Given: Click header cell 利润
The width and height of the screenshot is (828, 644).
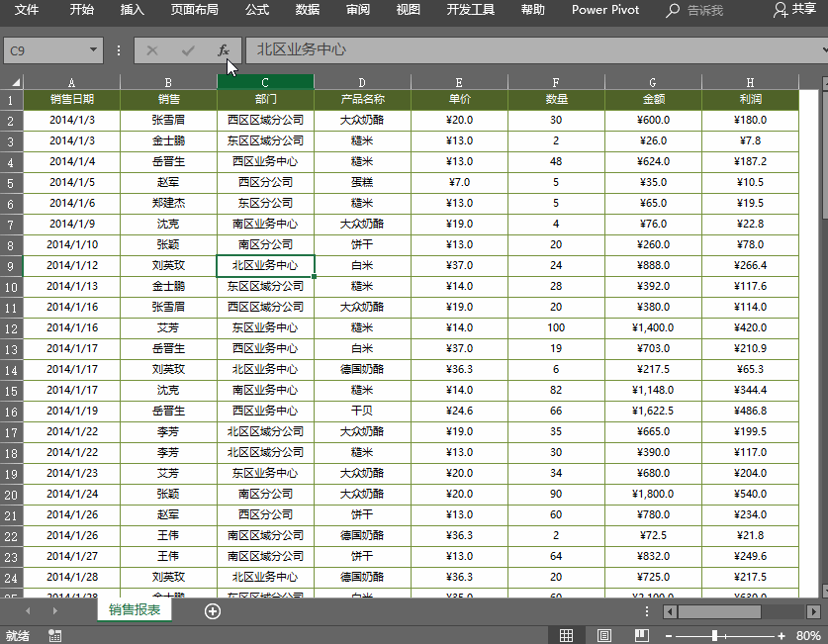Looking at the screenshot, I should tap(750, 99).
